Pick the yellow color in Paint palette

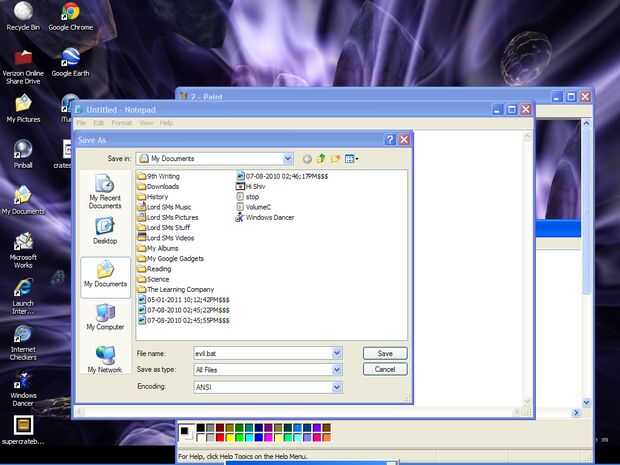[x=229, y=437]
